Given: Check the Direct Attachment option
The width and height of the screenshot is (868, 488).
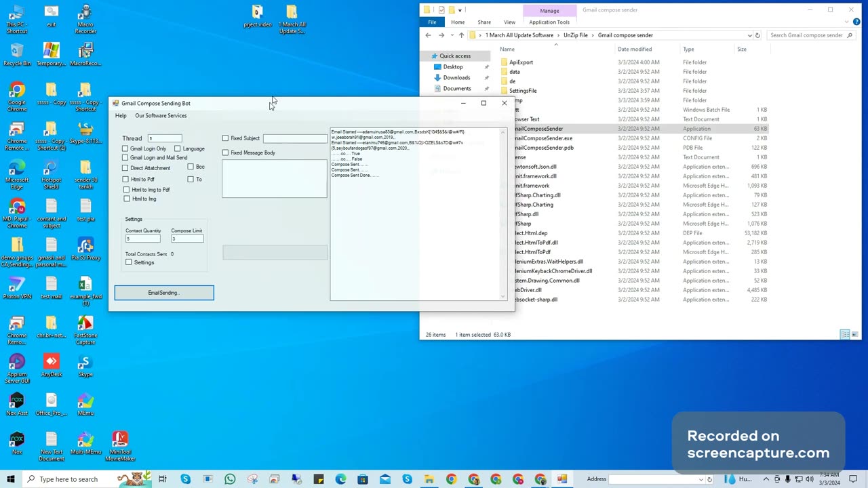Looking at the screenshot, I should pos(125,168).
